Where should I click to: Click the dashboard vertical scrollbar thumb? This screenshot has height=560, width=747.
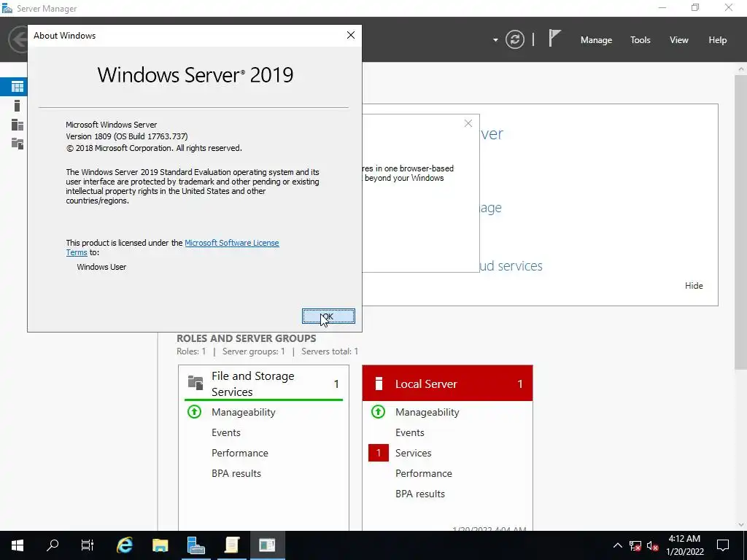(741, 222)
